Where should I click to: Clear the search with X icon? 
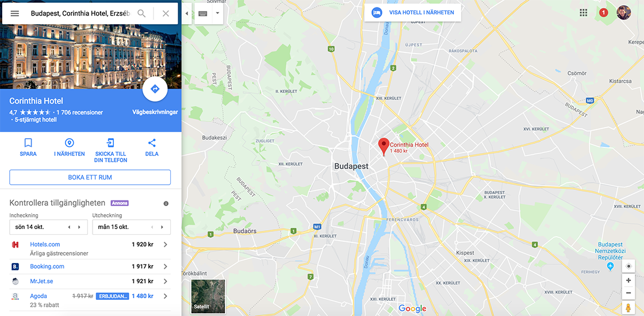(166, 14)
